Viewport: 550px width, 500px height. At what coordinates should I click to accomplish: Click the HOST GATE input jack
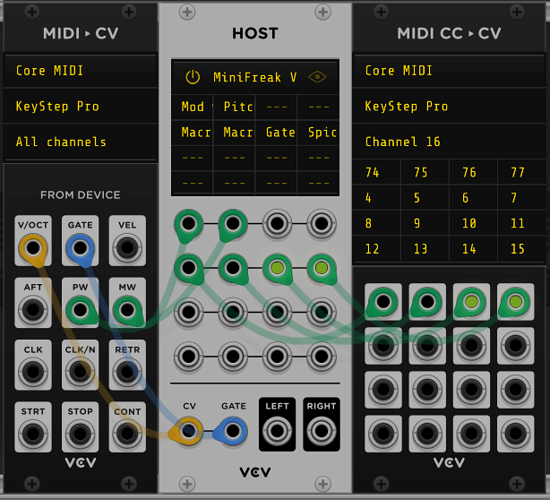click(233, 431)
